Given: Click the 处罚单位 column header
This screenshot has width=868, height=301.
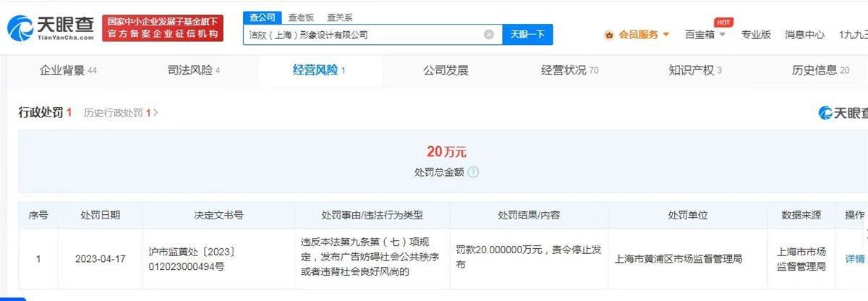Looking at the screenshot, I should point(687,215).
